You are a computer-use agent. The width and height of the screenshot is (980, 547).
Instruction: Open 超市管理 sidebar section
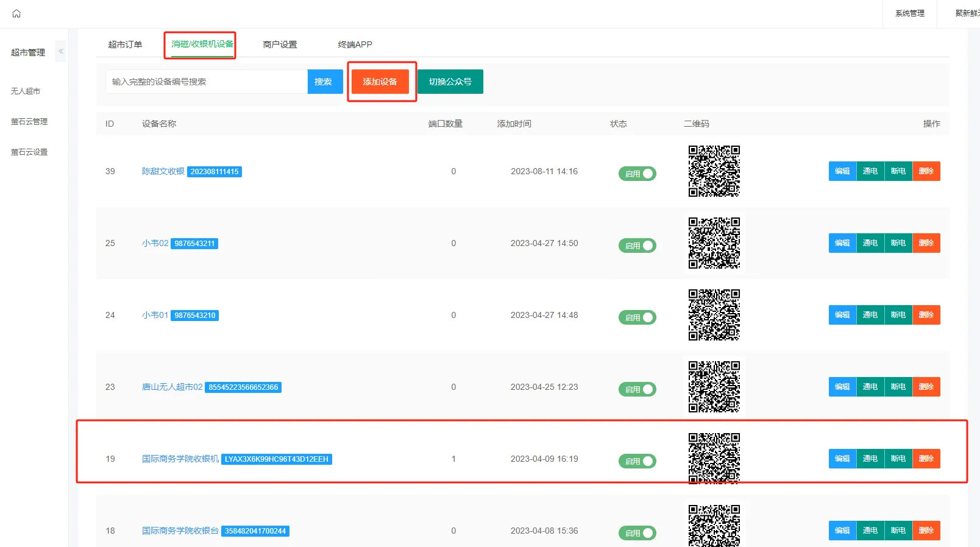pos(28,52)
